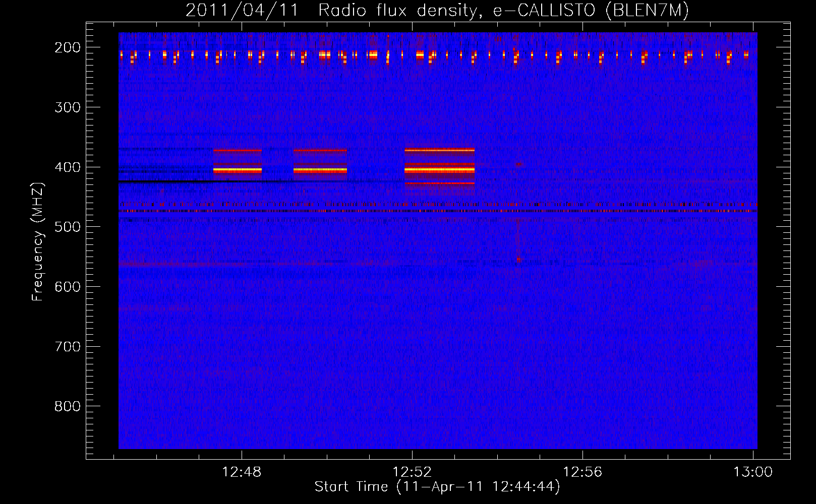816x504 pixels.
Task: Click the "Start Time (11-Apr-11 12:44:44)" label
Action: [x=437, y=487]
